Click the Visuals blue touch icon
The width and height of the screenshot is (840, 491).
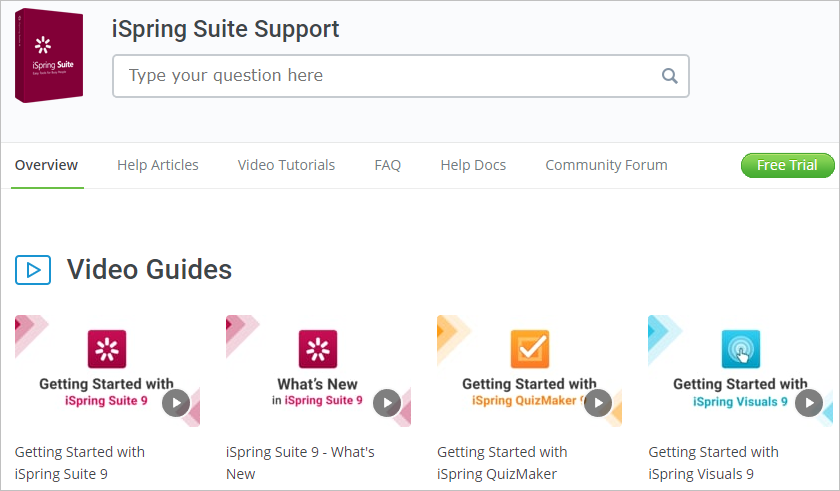741,349
